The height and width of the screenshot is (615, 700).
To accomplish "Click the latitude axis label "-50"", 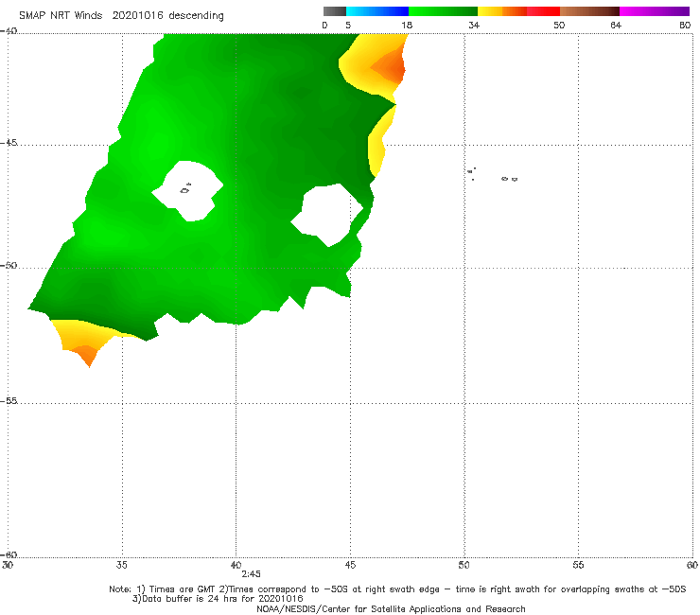I will tap(9, 265).
